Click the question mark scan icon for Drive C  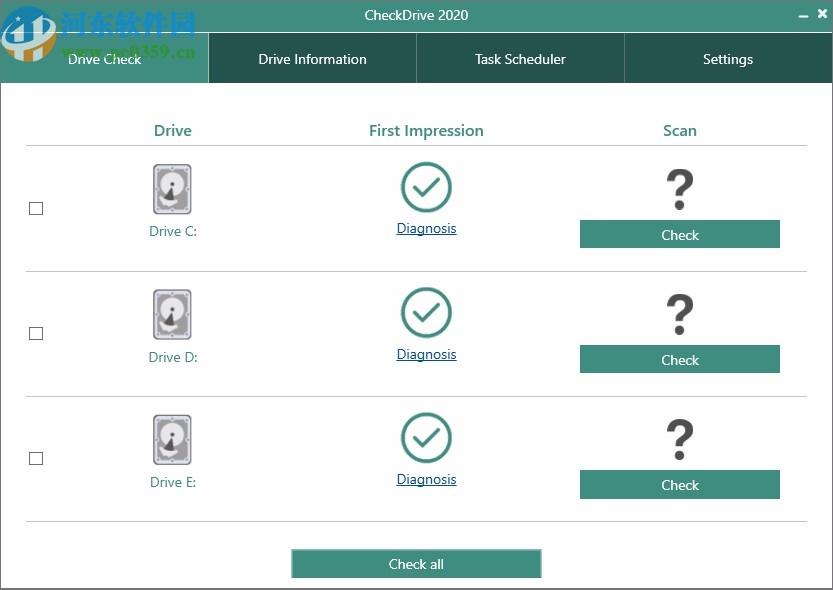click(680, 188)
